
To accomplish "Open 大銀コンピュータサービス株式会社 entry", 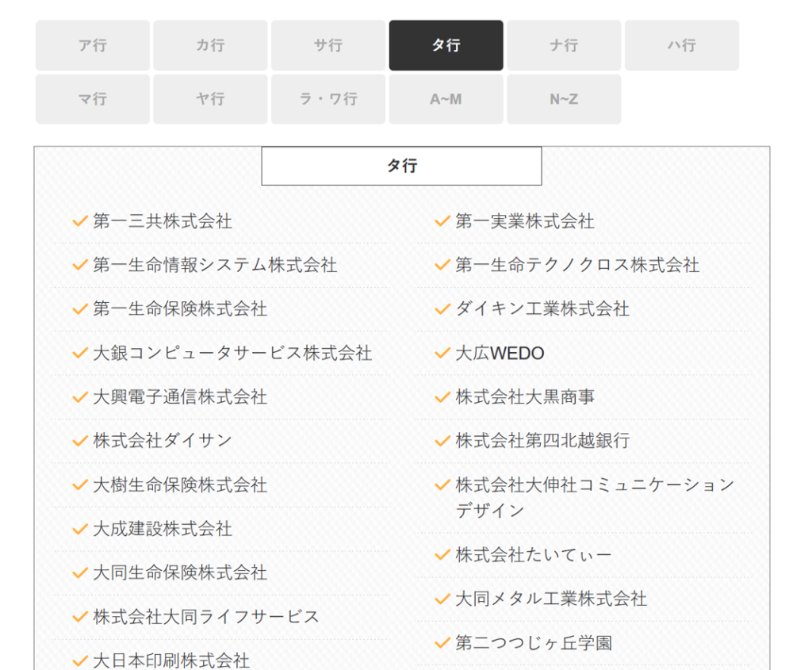I will [x=232, y=353].
